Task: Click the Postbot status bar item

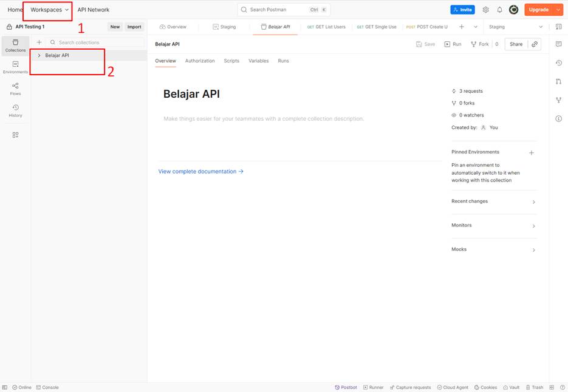Action: (346, 387)
